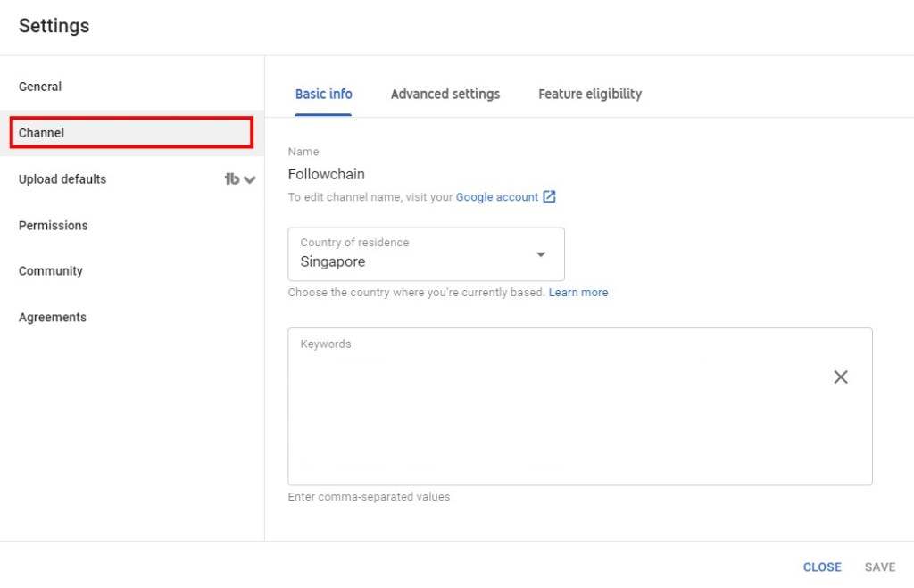Screen dimensions: 914x588
Task: Click inside the Keywords text box
Action: coord(580,407)
